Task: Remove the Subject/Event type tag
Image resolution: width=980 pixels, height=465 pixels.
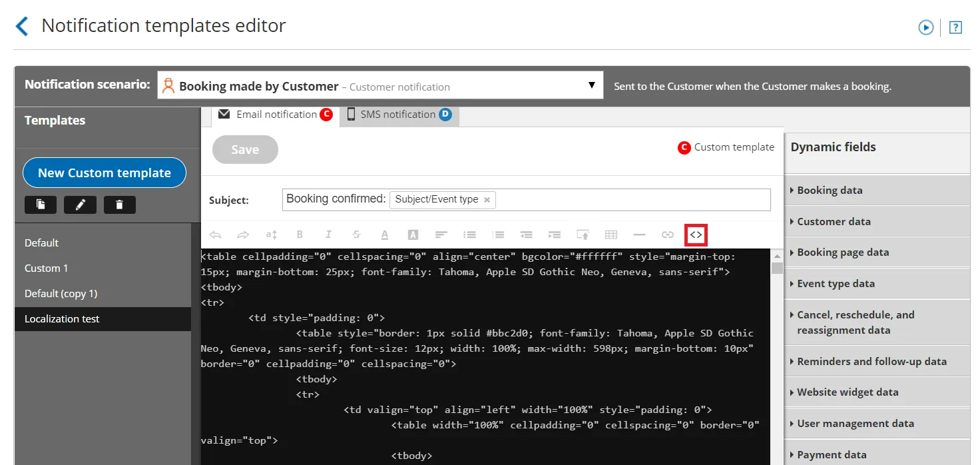Action: click(x=487, y=200)
